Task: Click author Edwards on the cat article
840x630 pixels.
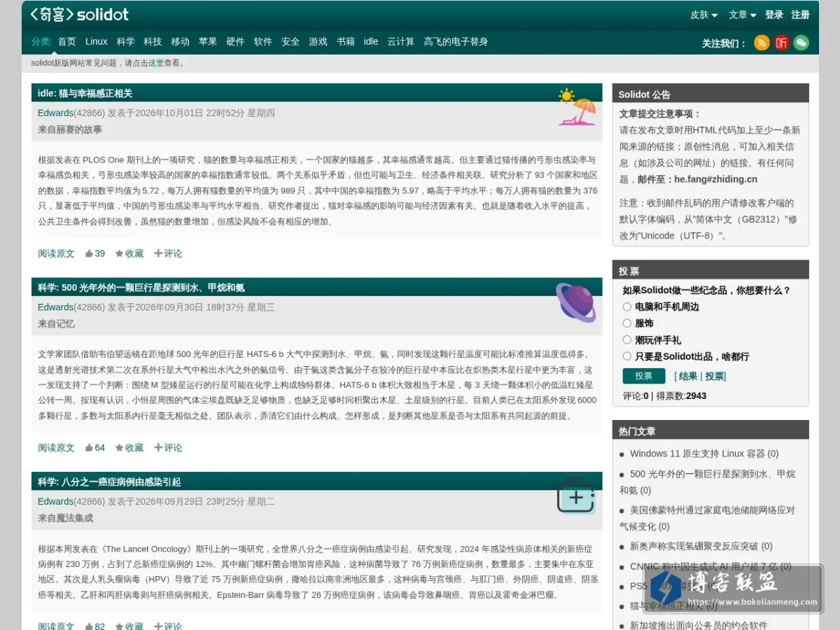Action: pyautogui.click(x=55, y=113)
